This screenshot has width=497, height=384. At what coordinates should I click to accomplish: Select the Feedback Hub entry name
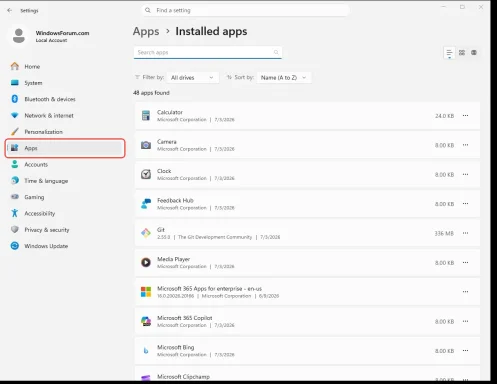175,200
